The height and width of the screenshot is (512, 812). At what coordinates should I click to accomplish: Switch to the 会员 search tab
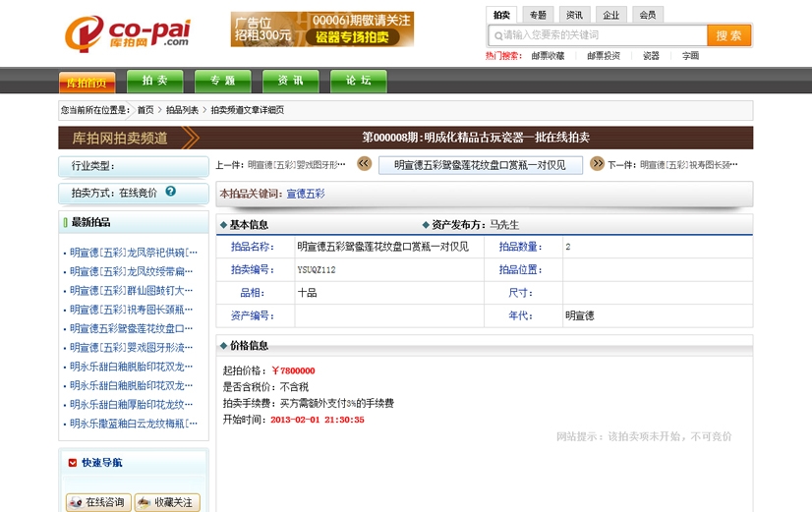[x=647, y=15]
